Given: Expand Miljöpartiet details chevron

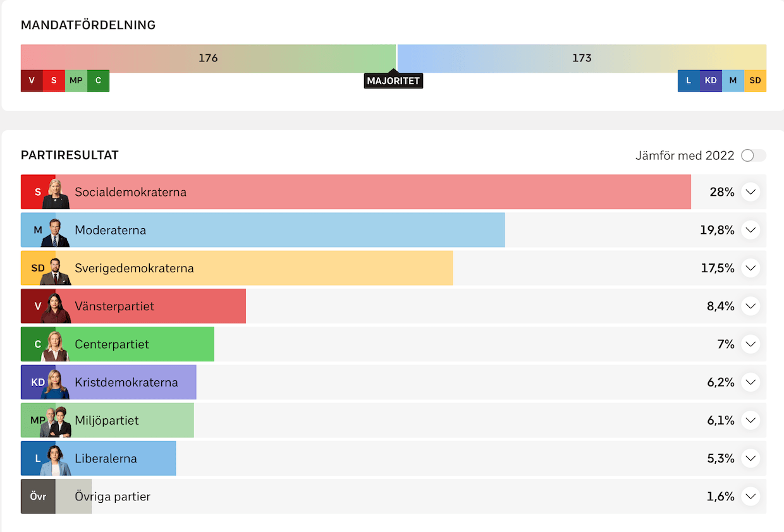Looking at the screenshot, I should [x=750, y=420].
